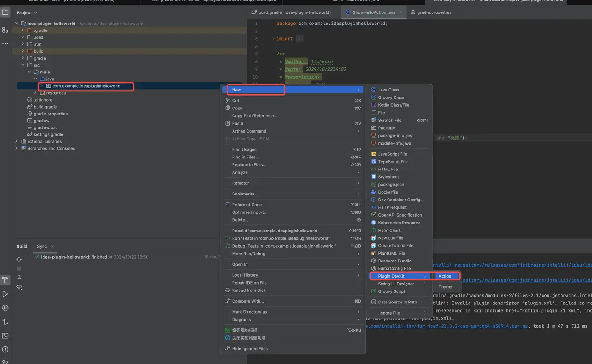Expand the collapsed import block in editor
592x364 pixels.
(273, 39)
